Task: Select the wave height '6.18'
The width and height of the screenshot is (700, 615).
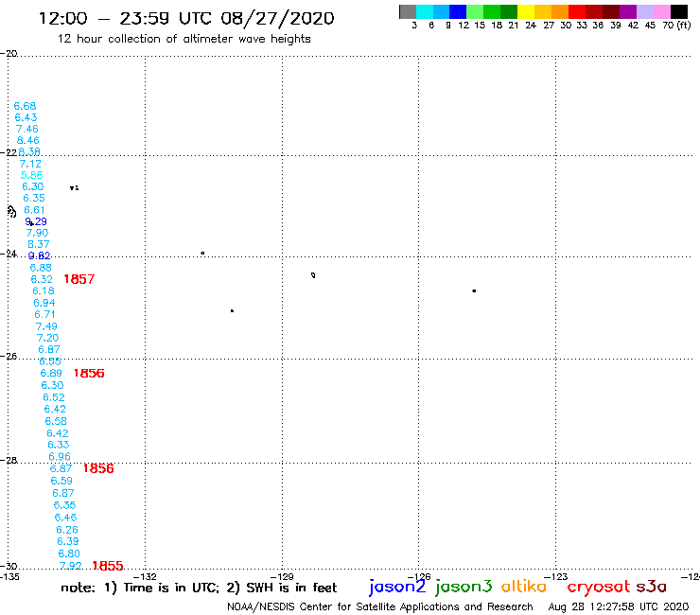Action: (44, 290)
